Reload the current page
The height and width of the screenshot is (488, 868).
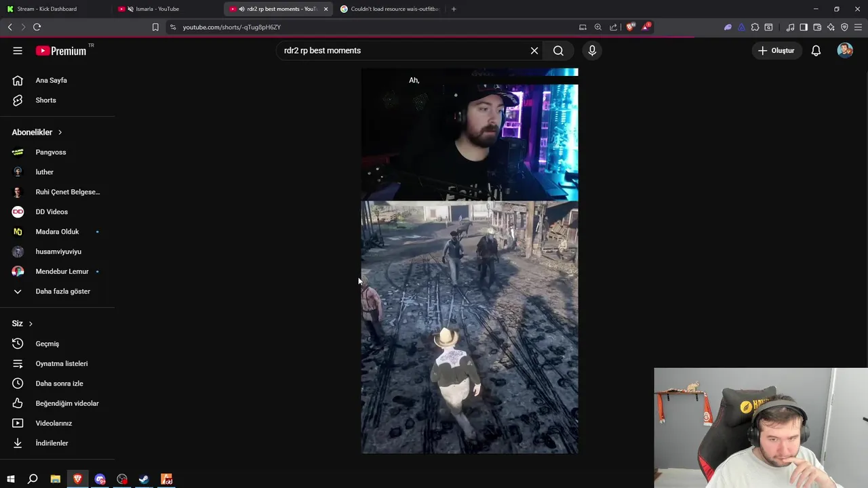coord(37,27)
